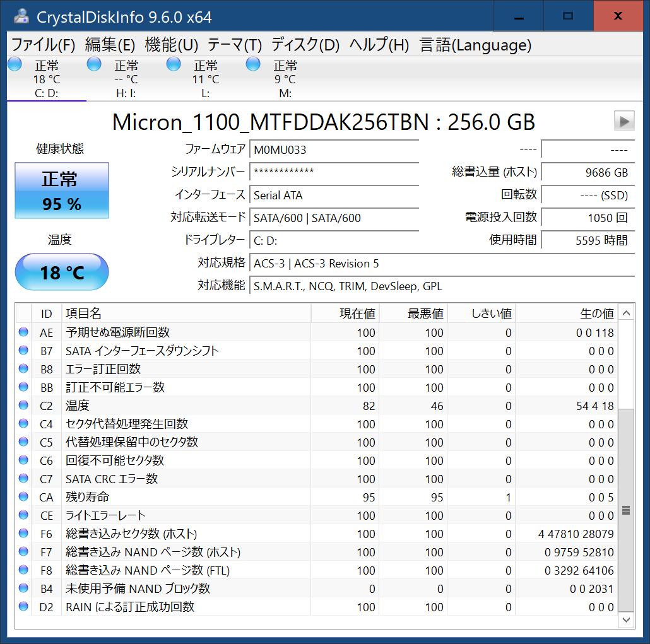This screenshot has height=644, width=650.
Task: Click the ID column header
Action: click(x=47, y=313)
